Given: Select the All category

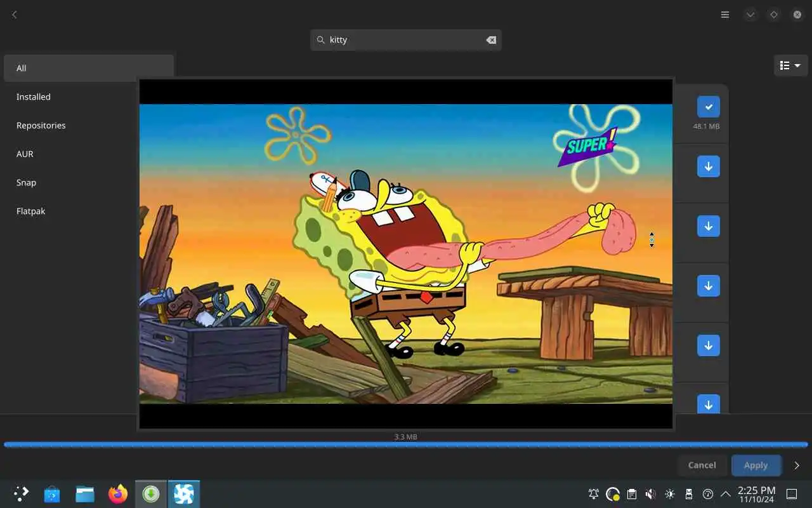Looking at the screenshot, I should 89,68.
